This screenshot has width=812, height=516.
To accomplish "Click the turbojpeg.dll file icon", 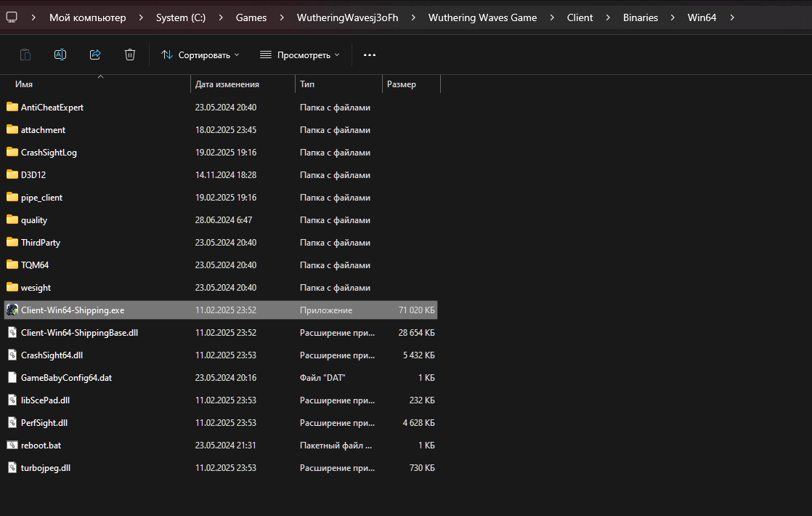I will (x=12, y=467).
